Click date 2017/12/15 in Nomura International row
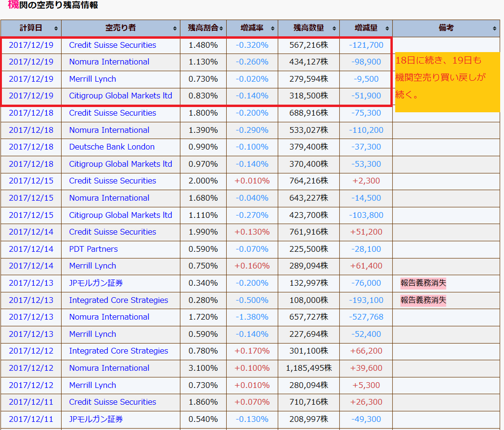 [x=31, y=198]
